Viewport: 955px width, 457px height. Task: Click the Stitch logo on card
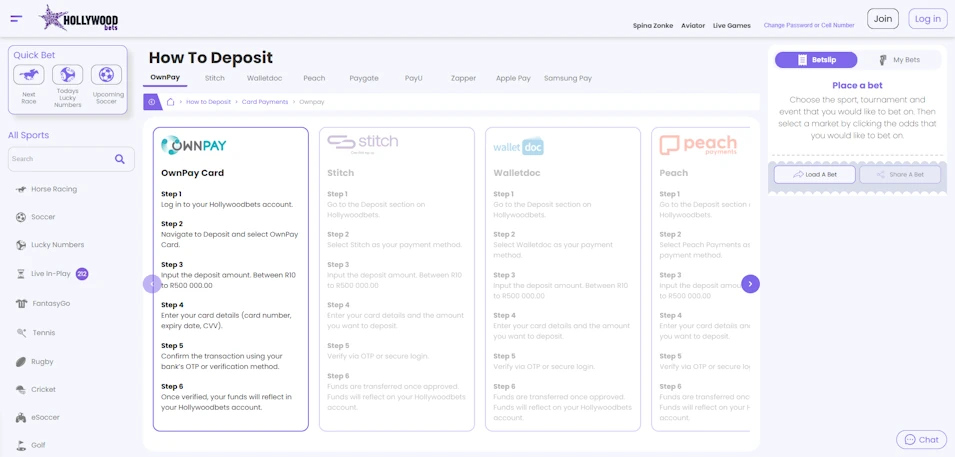coord(362,144)
